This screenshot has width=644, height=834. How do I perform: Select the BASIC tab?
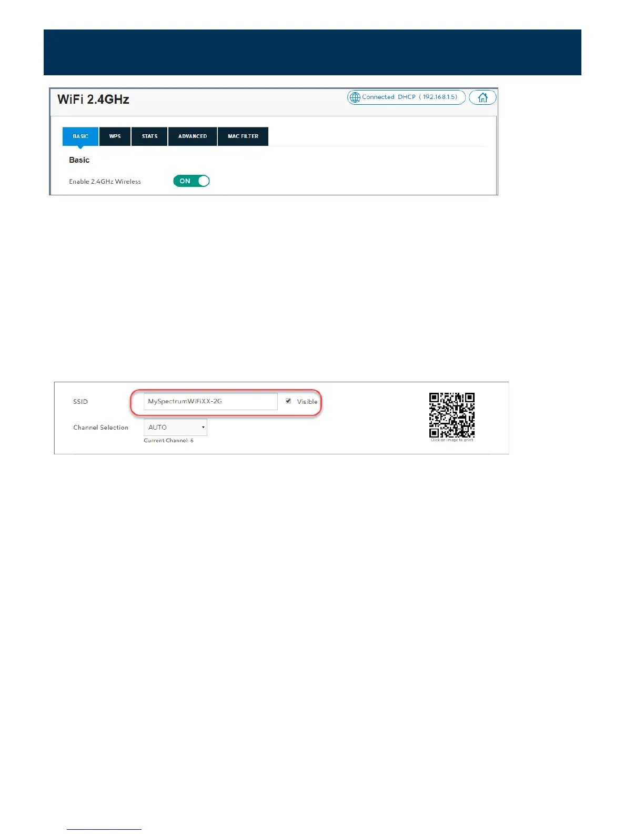[x=80, y=136]
